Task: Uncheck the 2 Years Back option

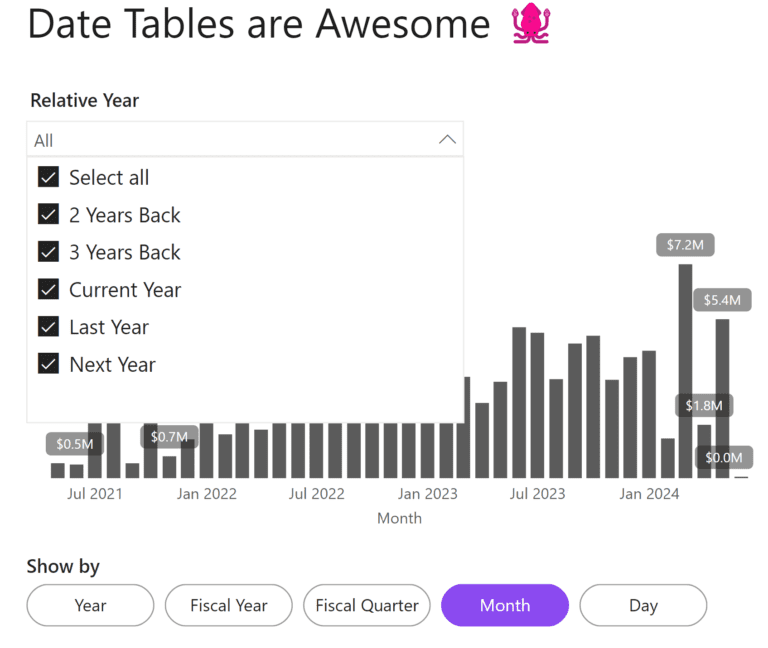Action: point(48,215)
